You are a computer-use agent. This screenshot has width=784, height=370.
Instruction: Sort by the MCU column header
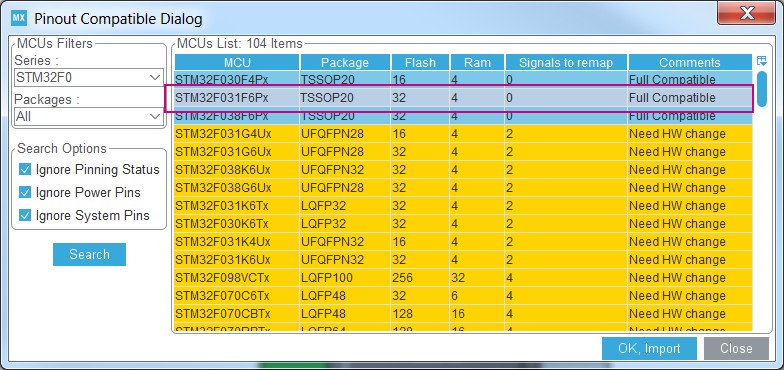pyautogui.click(x=237, y=62)
